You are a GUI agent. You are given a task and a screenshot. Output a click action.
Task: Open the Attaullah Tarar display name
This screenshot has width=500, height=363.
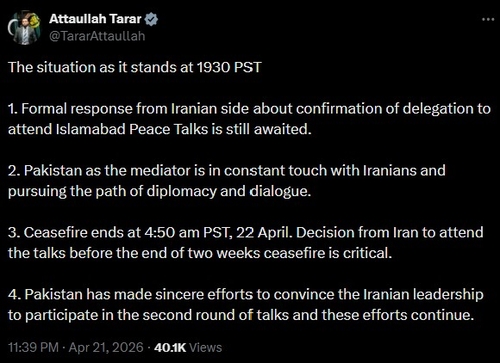pyautogui.click(x=95, y=19)
